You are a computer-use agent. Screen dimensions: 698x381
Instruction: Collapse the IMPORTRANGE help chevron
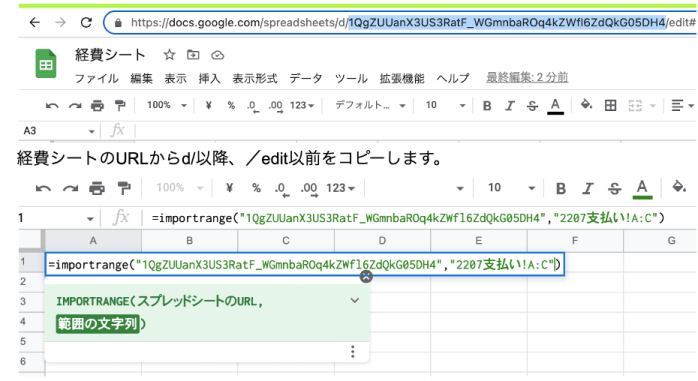(354, 300)
